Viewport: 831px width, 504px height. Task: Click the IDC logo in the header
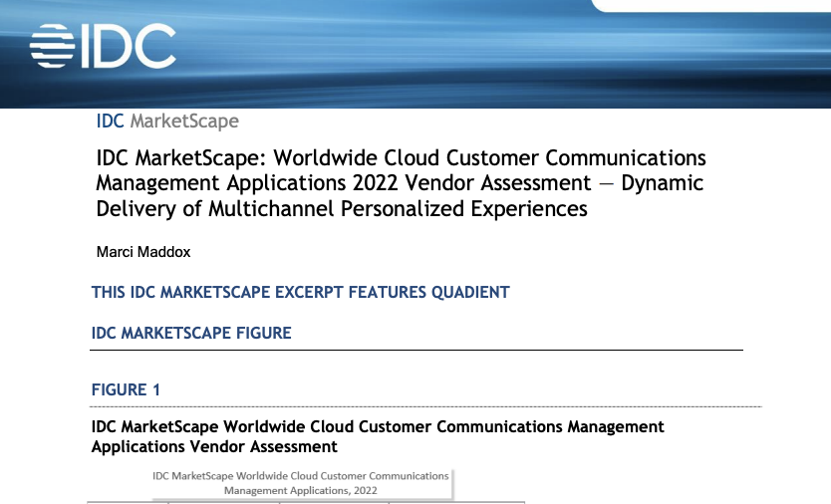pyautogui.click(x=103, y=46)
